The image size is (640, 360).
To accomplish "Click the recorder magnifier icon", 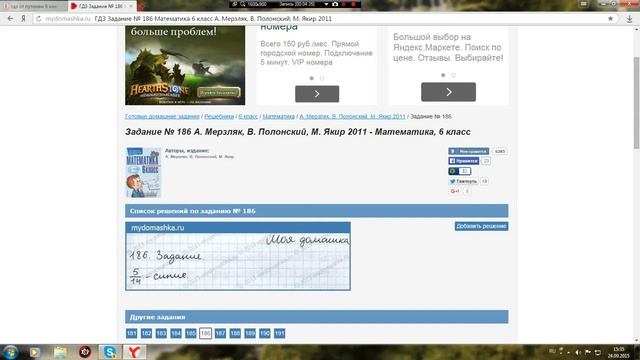I will point(242,4).
